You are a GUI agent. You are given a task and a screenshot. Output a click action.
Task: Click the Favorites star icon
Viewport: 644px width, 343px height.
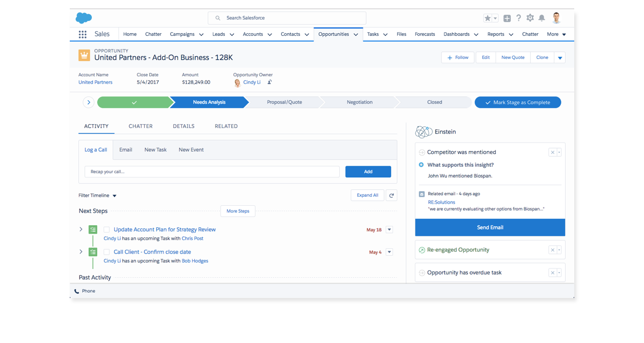pyautogui.click(x=487, y=18)
